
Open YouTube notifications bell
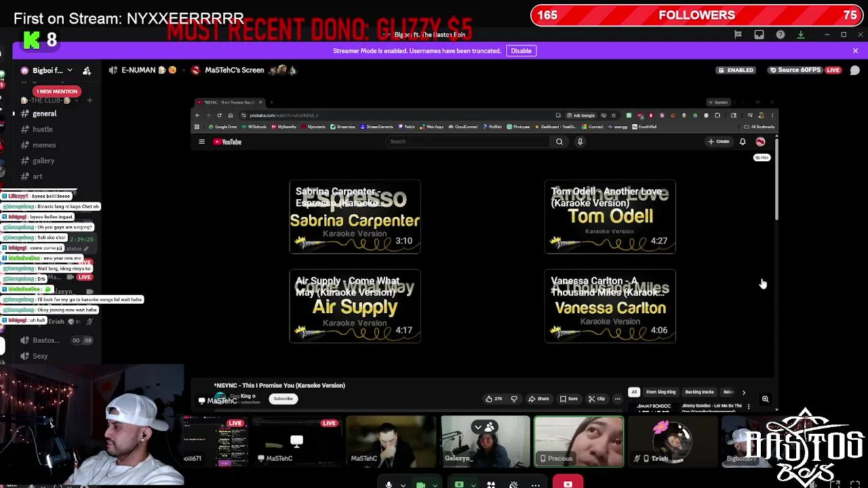tap(743, 142)
